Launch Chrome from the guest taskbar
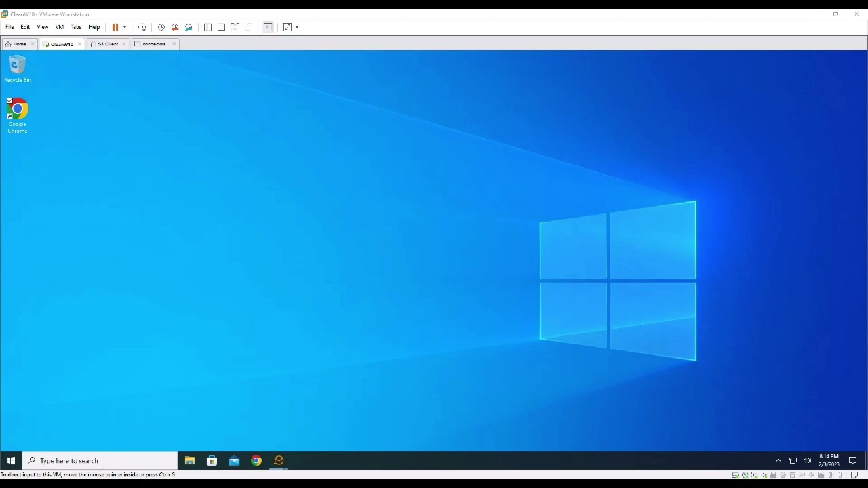The width and height of the screenshot is (868, 488). [x=256, y=461]
